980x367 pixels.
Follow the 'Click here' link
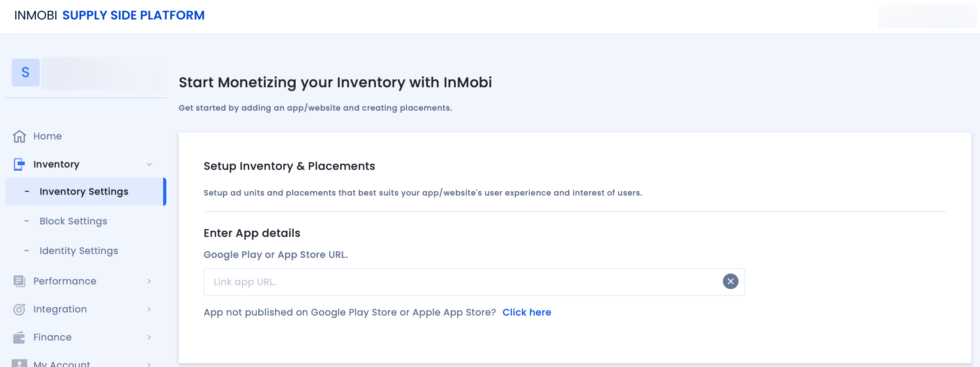pyautogui.click(x=527, y=312)
